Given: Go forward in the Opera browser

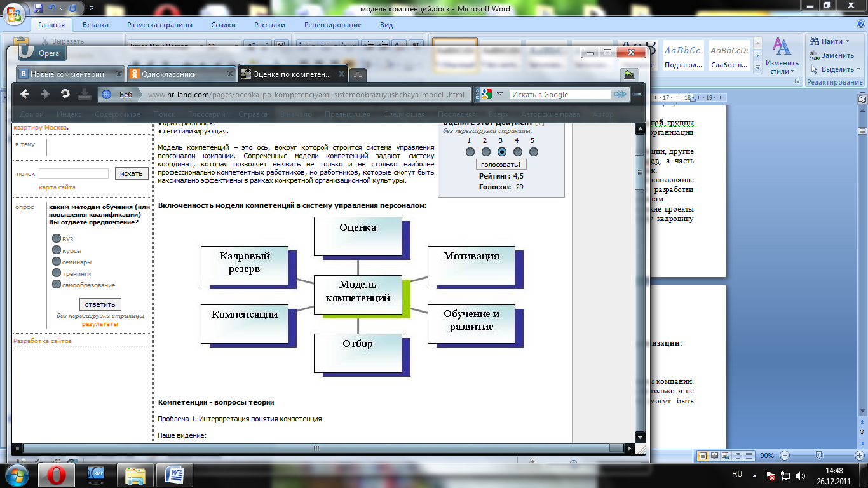Looking at the screenshot, I should 45,94.
